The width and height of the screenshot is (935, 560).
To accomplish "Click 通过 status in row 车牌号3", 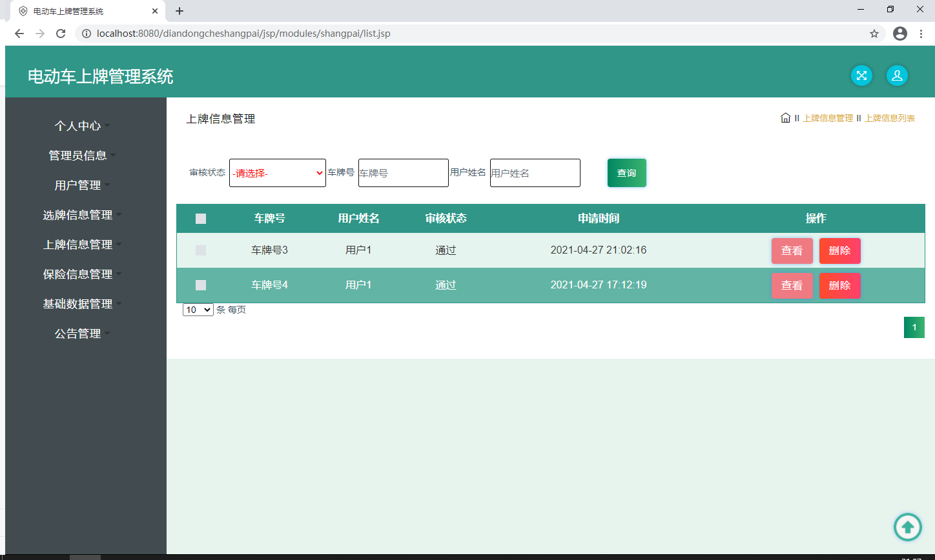I will (446, 250).
